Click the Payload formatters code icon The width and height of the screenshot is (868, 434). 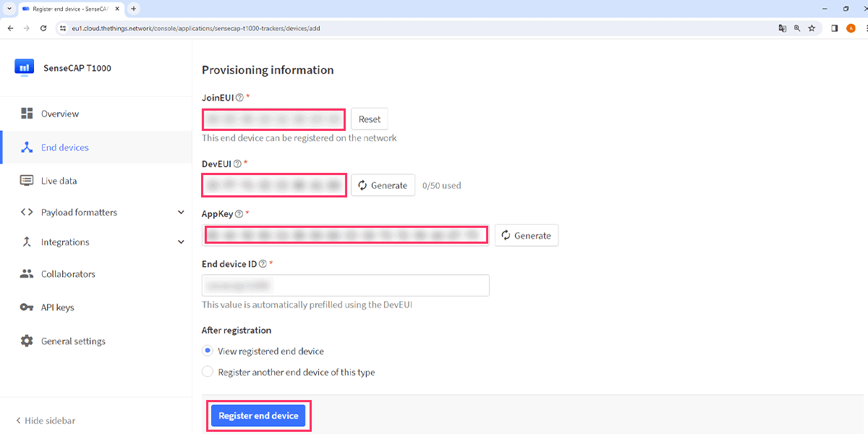[27, 212]
